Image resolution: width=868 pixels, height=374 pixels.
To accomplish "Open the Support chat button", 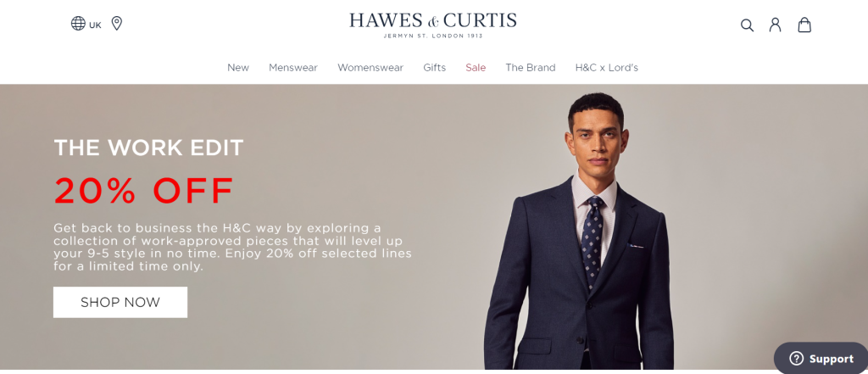I will tap(821, 359).
